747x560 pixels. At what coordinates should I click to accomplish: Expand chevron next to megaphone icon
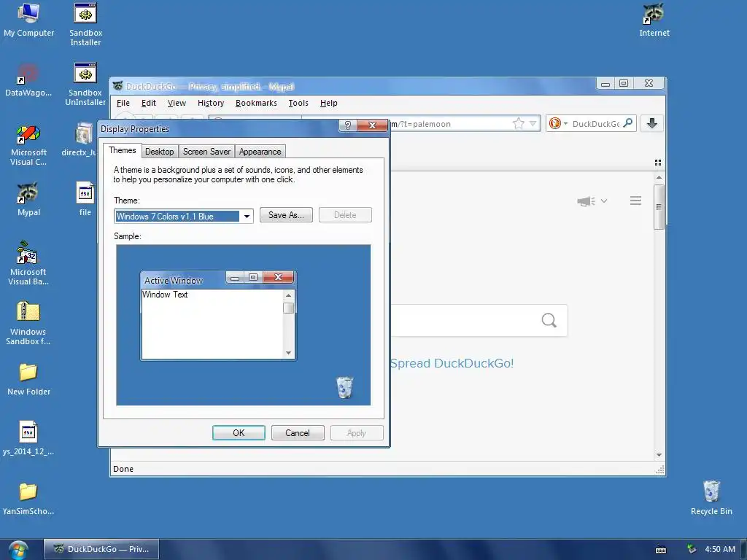point(603,201)
